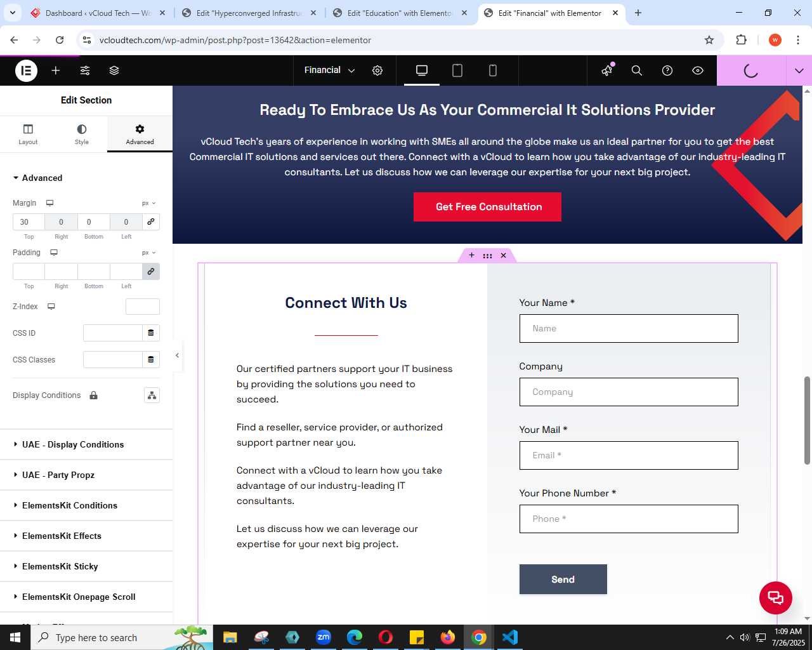Switch to Edit Education browser tab
Viewport: 812px width, 650px height.
(400, 13)
